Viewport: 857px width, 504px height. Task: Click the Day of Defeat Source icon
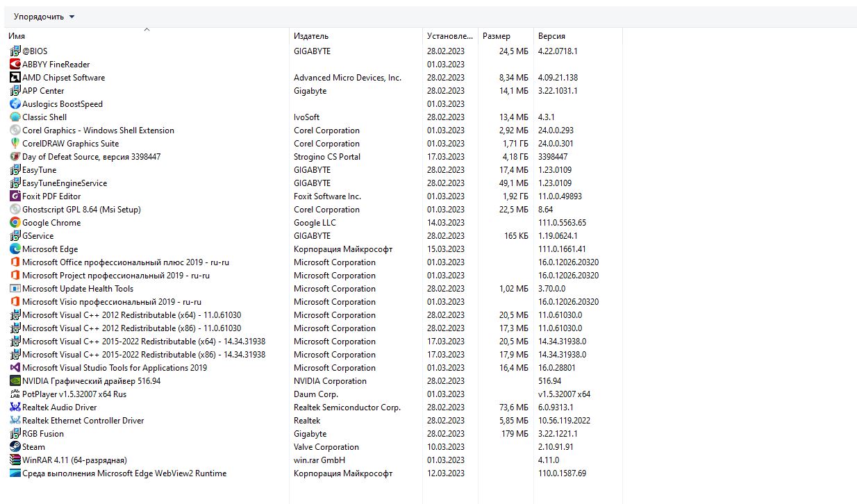tap(15, 156)
